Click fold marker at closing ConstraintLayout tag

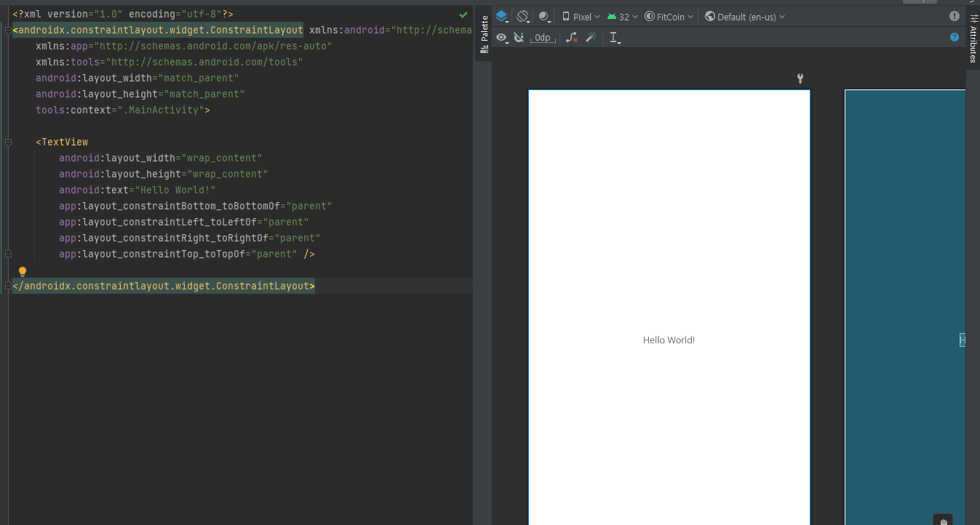pos(8,286)
